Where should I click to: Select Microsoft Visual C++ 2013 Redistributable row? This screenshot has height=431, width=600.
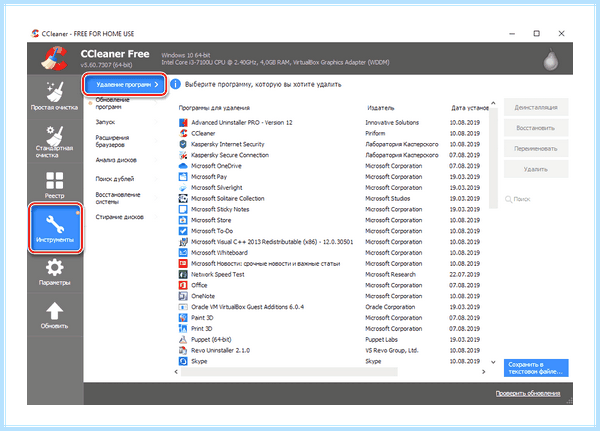(x=330, y=242)
